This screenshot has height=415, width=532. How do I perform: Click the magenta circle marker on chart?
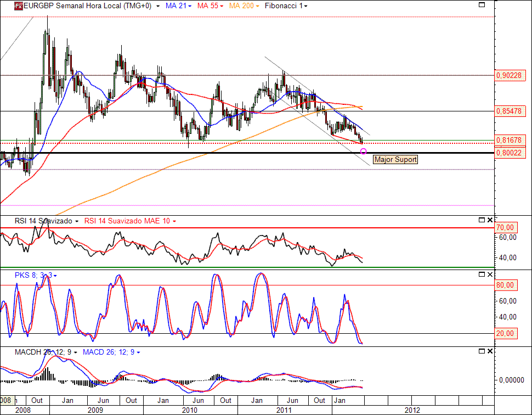click(364, 151)
